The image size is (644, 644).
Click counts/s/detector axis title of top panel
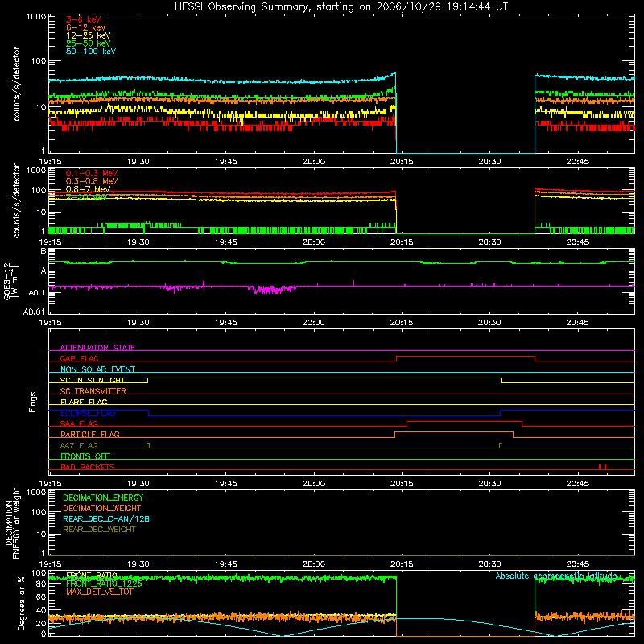tap(16, 84)
